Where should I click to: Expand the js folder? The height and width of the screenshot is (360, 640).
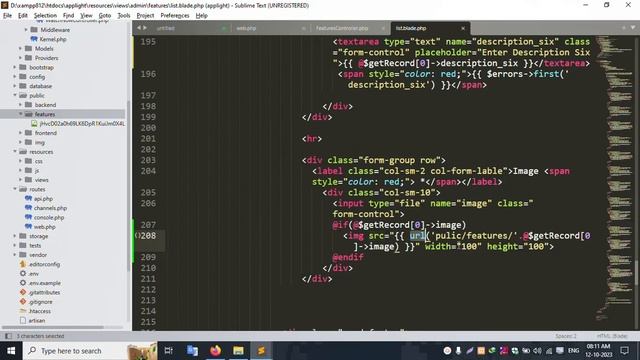pos(20,171)
